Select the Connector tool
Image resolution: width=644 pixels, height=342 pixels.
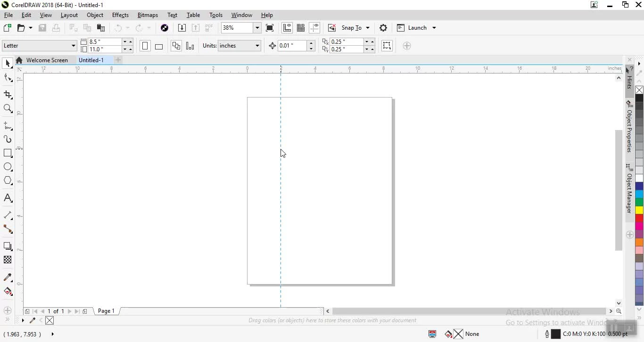(x=8, y=229)
